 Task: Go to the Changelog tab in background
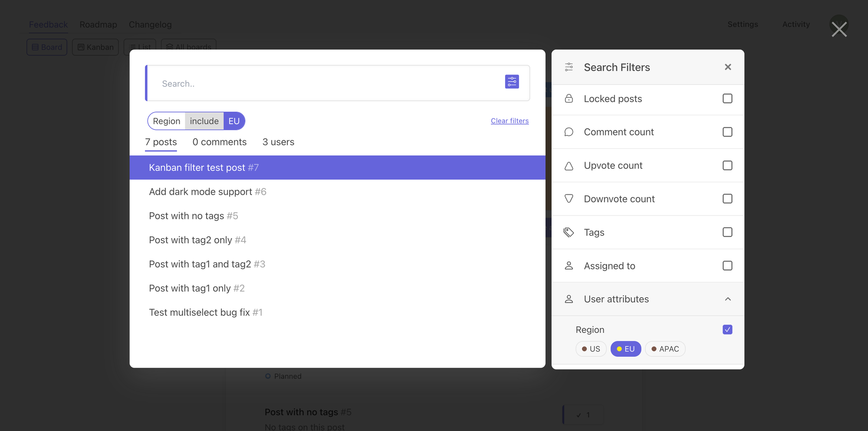point(150,25)
